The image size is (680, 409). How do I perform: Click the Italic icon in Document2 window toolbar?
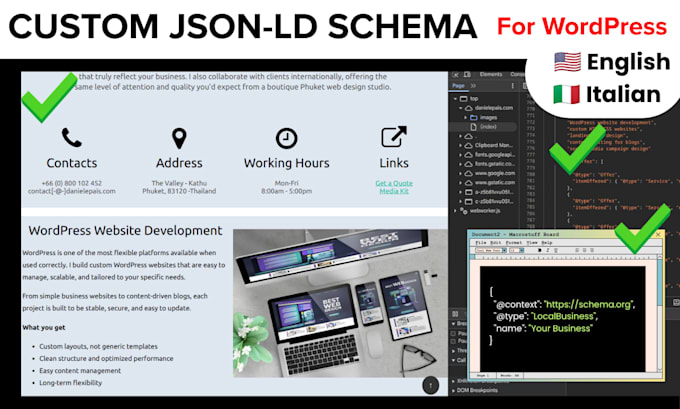pos(548,250)
